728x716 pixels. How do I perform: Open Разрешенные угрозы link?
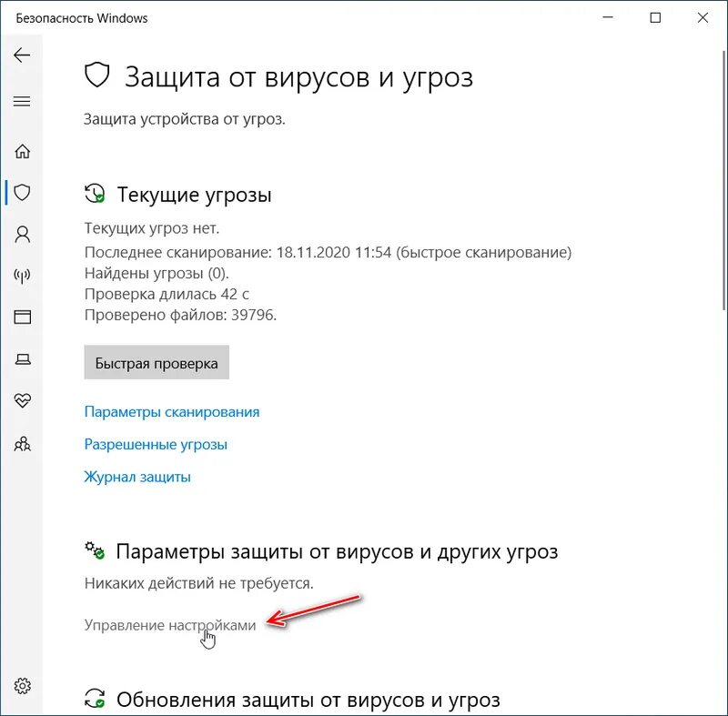pyautogui.click(x=156, y=445)
